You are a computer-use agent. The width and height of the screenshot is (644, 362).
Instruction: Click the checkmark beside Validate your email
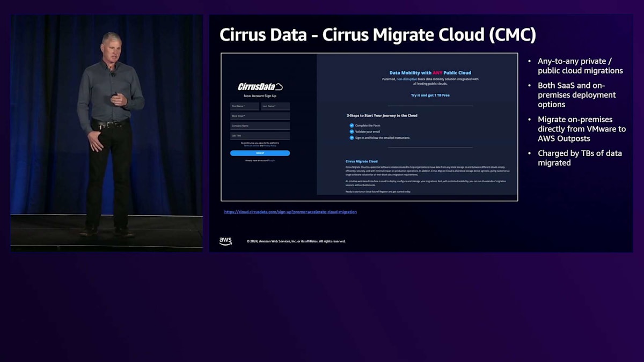(352, 131)
